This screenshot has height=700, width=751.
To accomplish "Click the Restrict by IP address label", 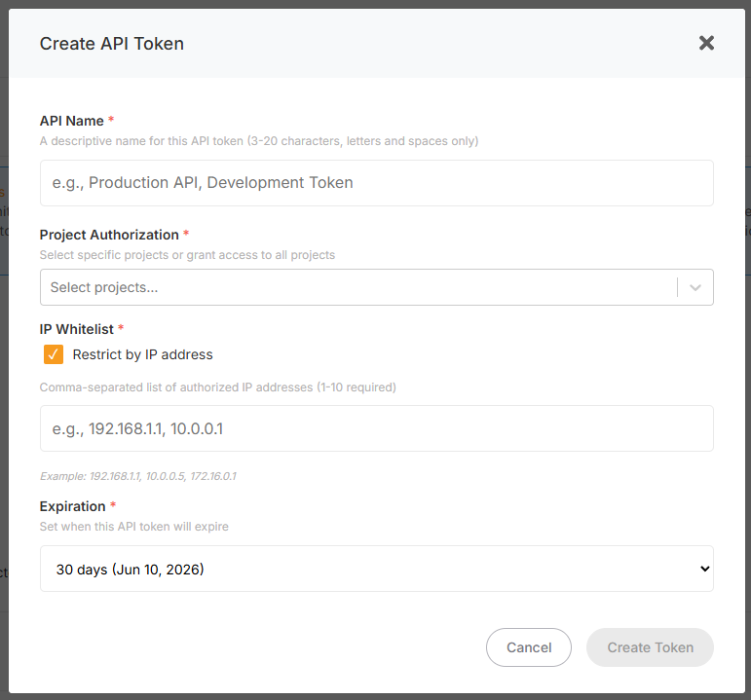I will click(143, 354).
